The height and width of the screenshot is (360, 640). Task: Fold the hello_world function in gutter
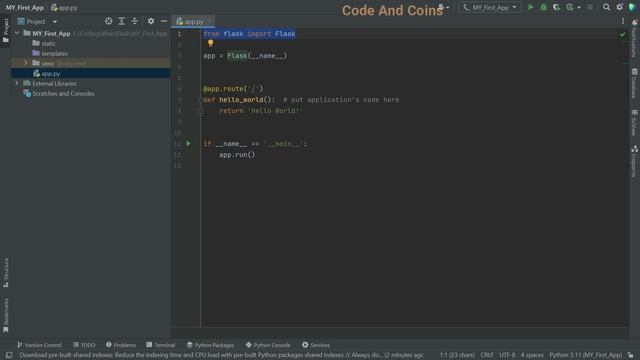[200, 100]
